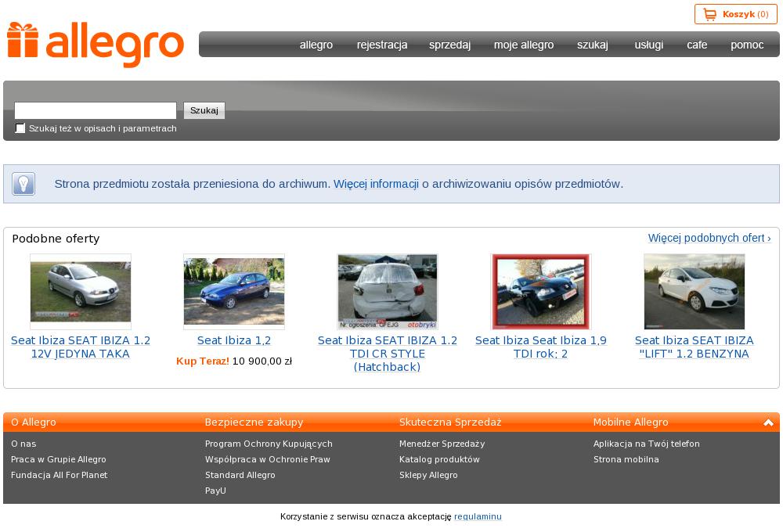Open 'Menedżer Sprzedaży' footer link
783x532 pixels.
click(x=442, y=444)
